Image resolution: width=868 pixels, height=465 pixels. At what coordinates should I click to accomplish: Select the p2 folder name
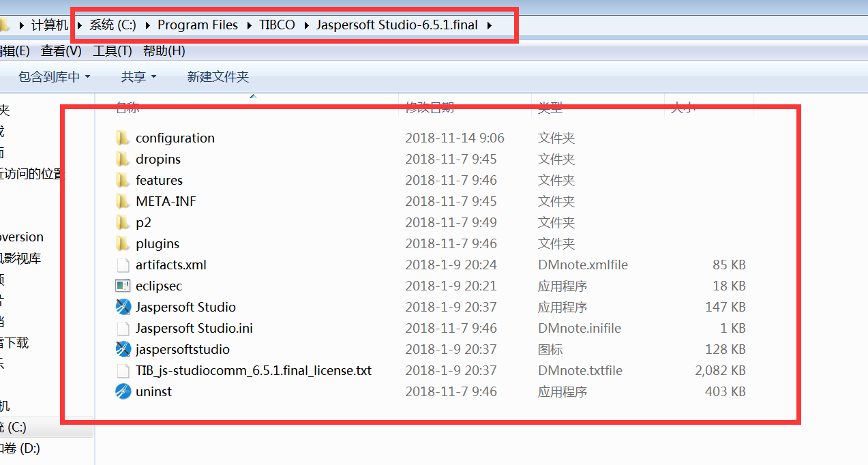143,222
